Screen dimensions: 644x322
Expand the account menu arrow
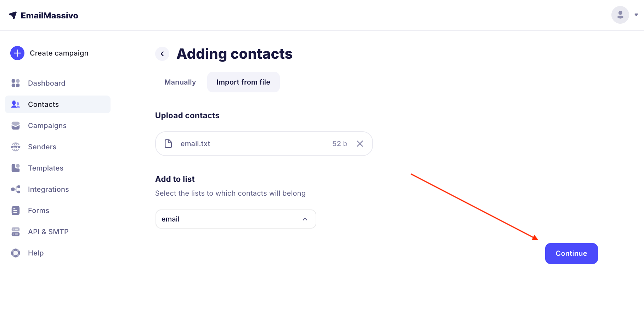636,15
